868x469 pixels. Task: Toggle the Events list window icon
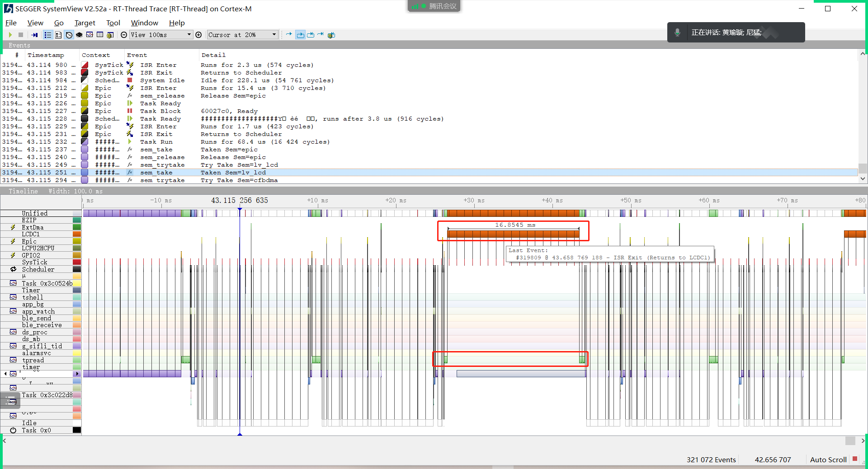47,35
